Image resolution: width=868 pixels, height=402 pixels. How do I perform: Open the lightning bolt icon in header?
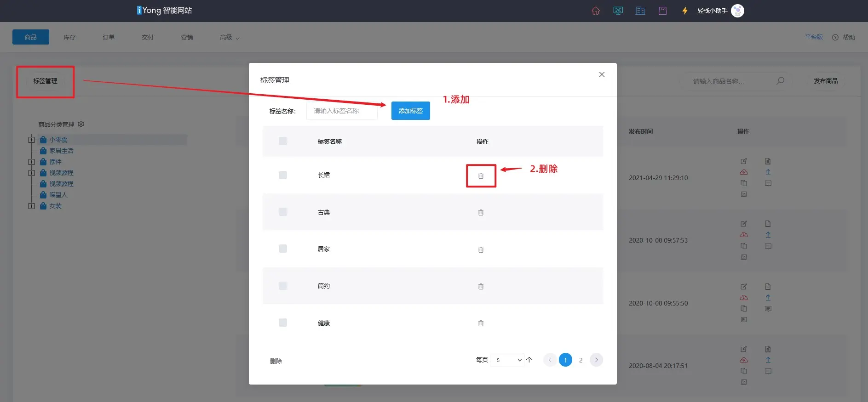[684, 11]
